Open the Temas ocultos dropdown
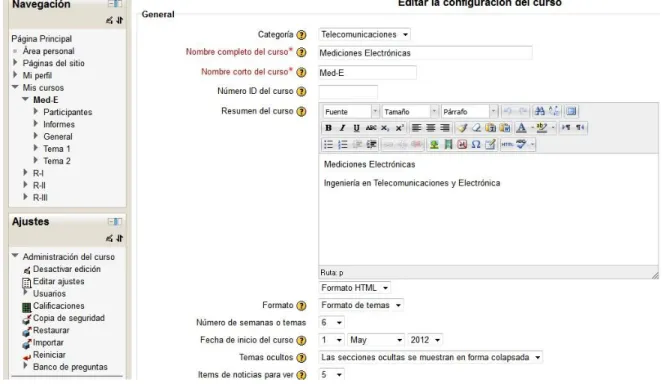This screenshot has height=384, width=666. pyautogui.click(x=431, y=358)
